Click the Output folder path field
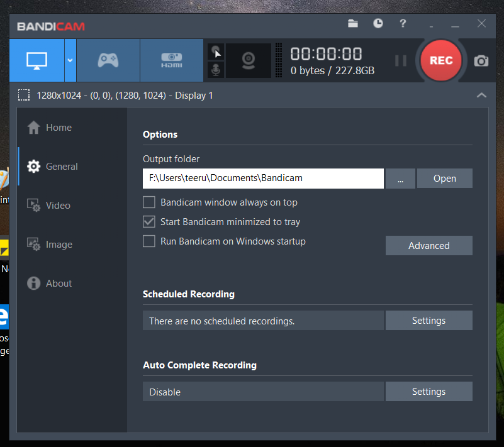 [x=263, y=178]
